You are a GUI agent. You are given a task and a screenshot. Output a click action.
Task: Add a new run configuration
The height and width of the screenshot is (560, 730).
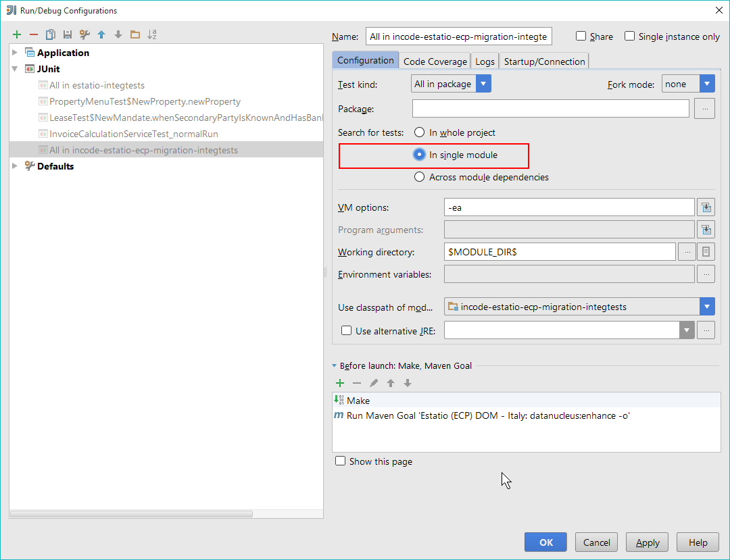coord(17,34)
